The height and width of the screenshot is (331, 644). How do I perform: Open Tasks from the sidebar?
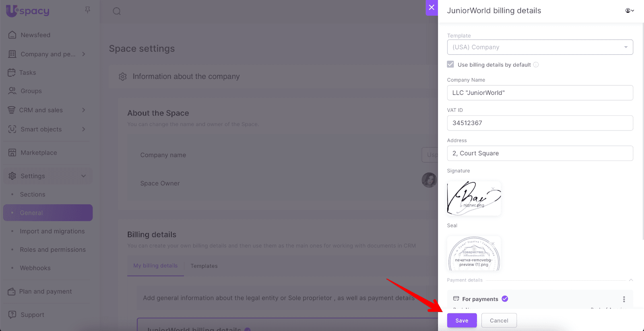tap(27, 73)
